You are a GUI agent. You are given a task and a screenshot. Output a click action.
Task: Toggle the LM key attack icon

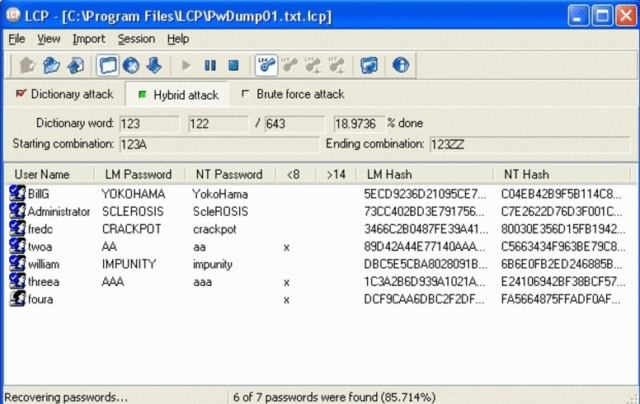(266, 65)
